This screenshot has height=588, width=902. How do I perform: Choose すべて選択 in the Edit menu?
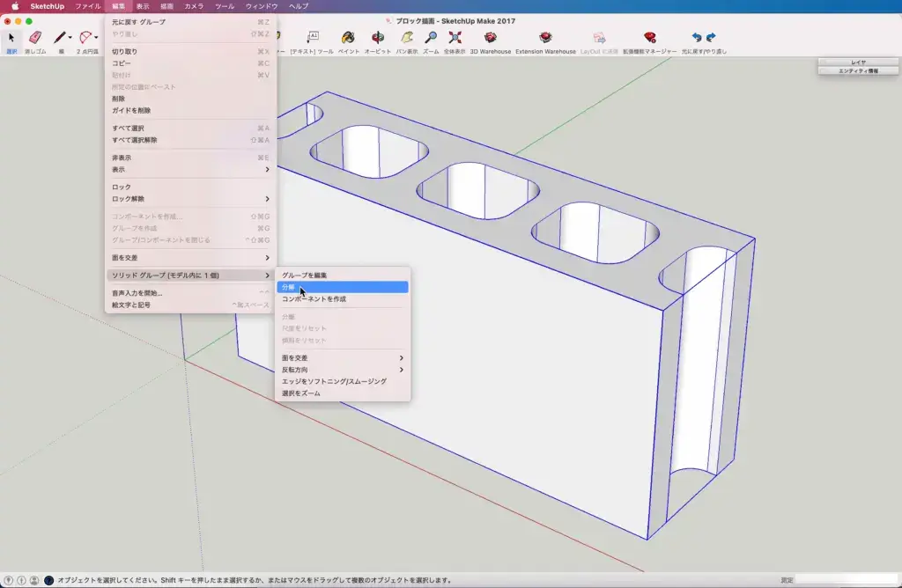click(x=190, y=129)
